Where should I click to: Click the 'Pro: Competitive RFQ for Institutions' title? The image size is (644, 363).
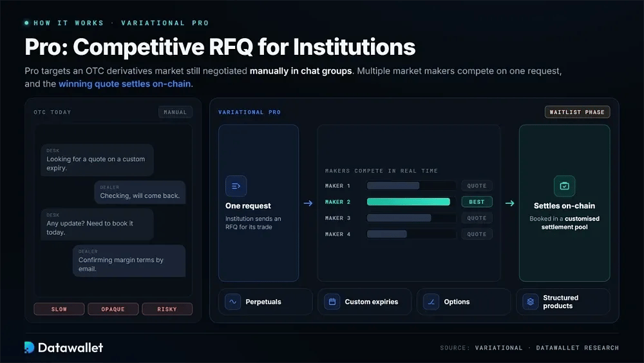tap(220, 47)
